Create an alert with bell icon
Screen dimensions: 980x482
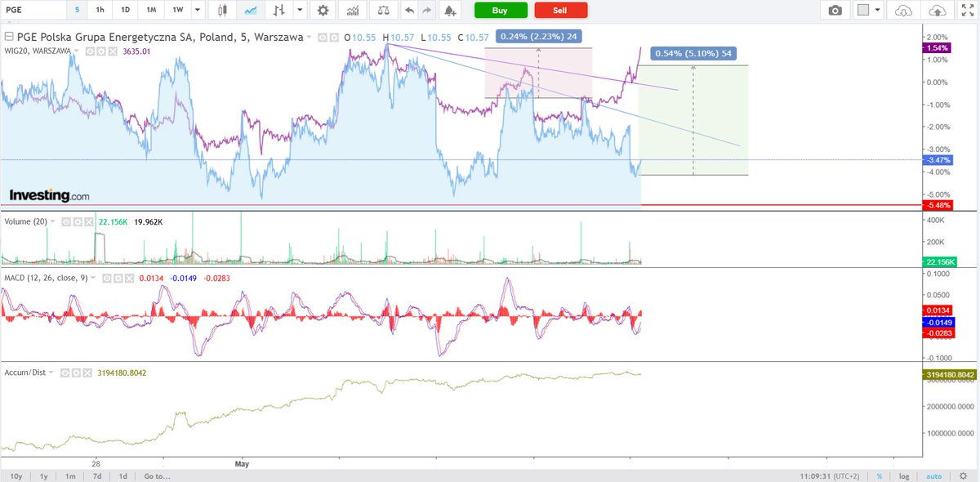tap(448, 11)
